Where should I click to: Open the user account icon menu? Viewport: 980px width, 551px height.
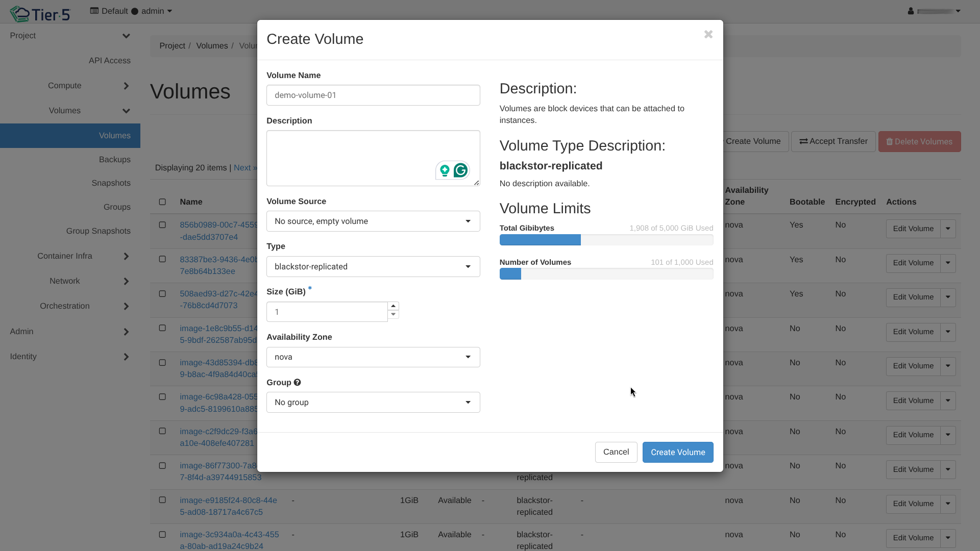[x=911, y=11]
